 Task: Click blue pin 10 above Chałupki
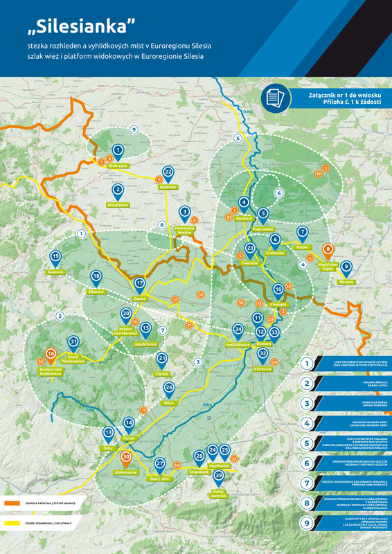[x=278, y=292]
